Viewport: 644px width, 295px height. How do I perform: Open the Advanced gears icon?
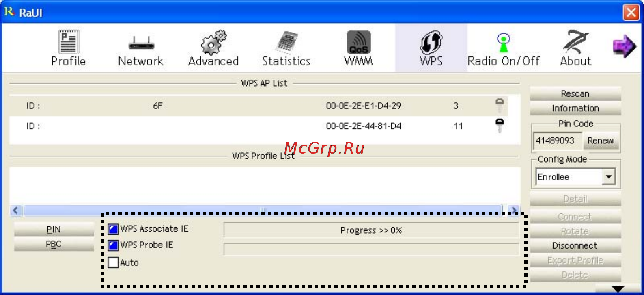(x=213, y=42)
